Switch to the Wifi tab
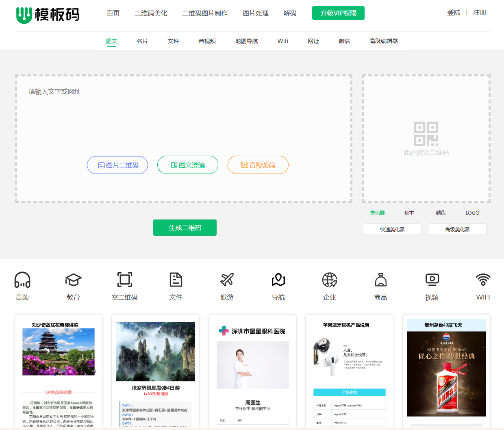The width and height of the screenshot is (504, 430). pos(283,41)
